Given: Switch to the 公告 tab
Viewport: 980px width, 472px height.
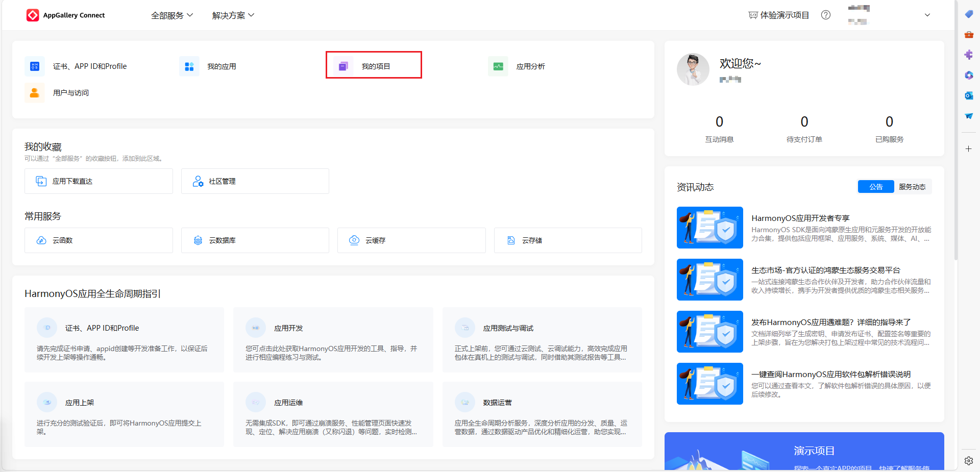Looking at the screenshot, I should [876, 187].
